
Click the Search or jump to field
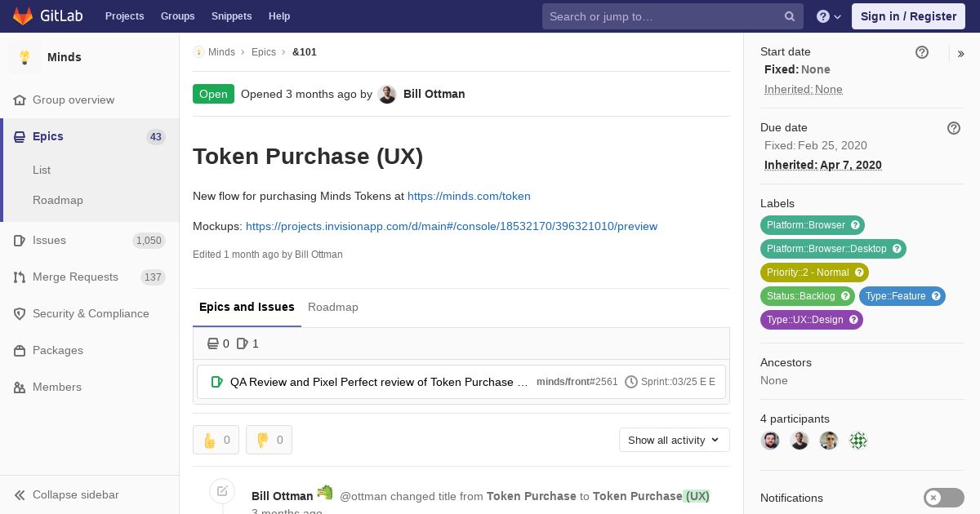(x=661, y=16)
